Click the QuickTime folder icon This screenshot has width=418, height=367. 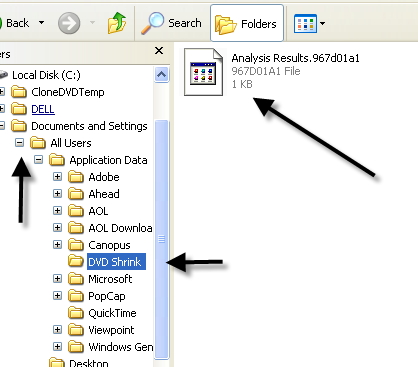point(76,313)
